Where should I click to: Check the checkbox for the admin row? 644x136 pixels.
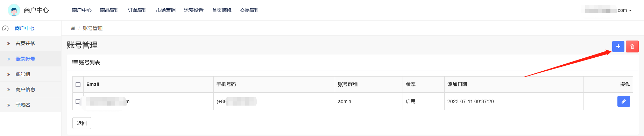78,101
